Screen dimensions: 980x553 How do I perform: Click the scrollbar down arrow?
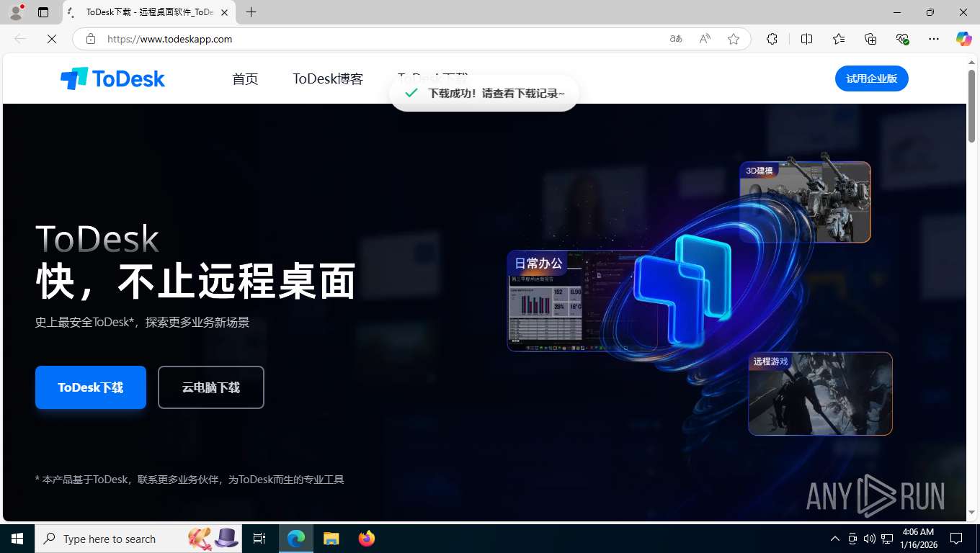[971, 513]
